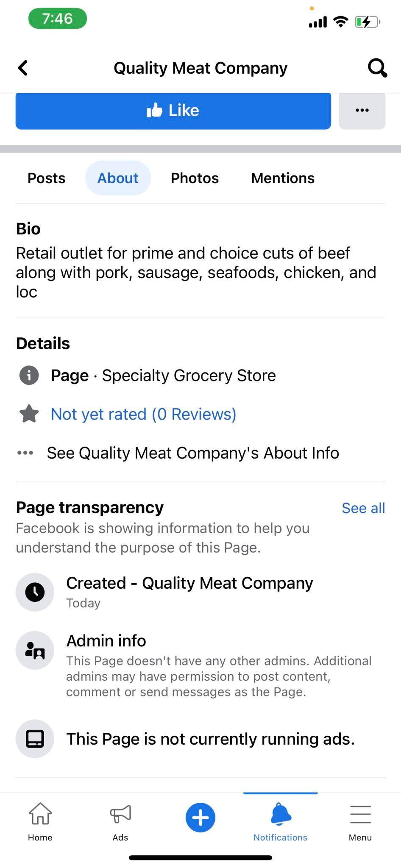This screenshot has width=401, height=868.
Task: Like the Quality Meat Company page
Action: tap(173, 111)
